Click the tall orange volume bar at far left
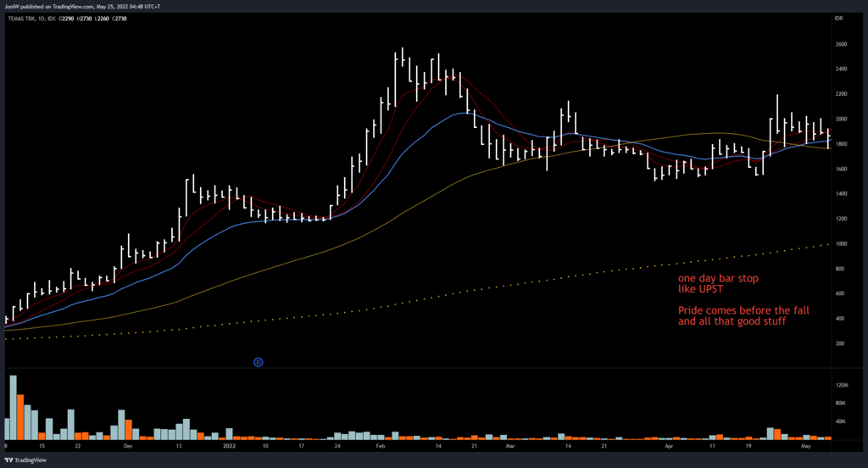868x468 pixels. coord(19,417)
